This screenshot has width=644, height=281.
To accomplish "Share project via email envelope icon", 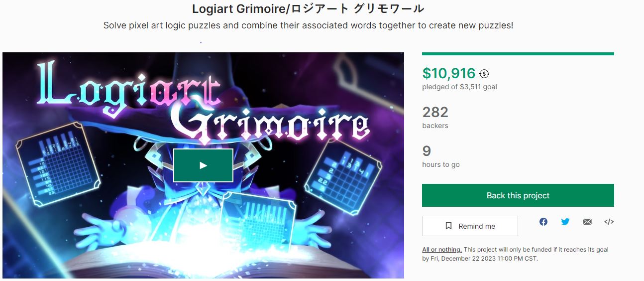I will coord(587,222).
